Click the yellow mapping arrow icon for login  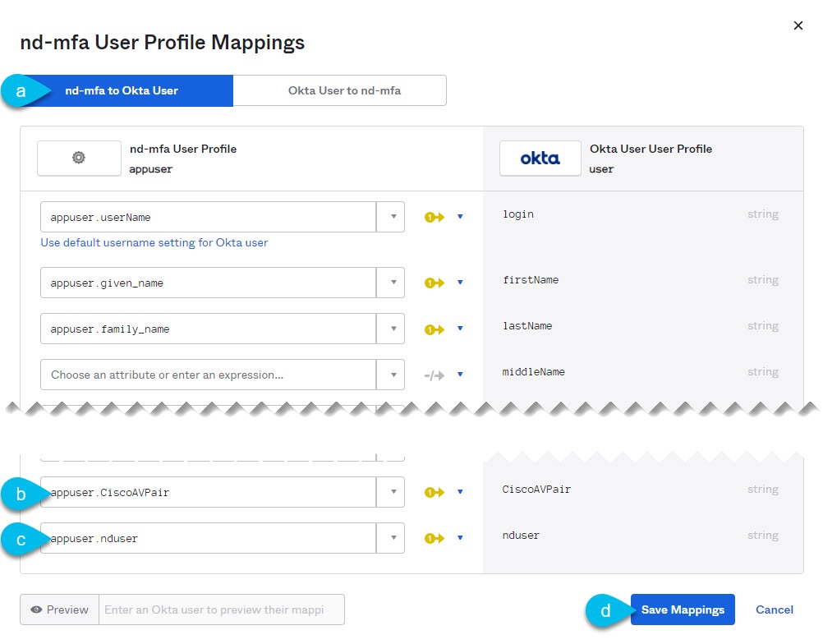coord(434,217)
